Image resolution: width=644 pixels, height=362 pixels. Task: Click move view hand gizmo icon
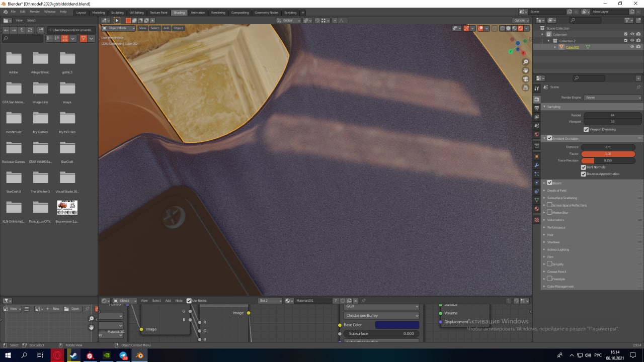click(x=525, y=70)
